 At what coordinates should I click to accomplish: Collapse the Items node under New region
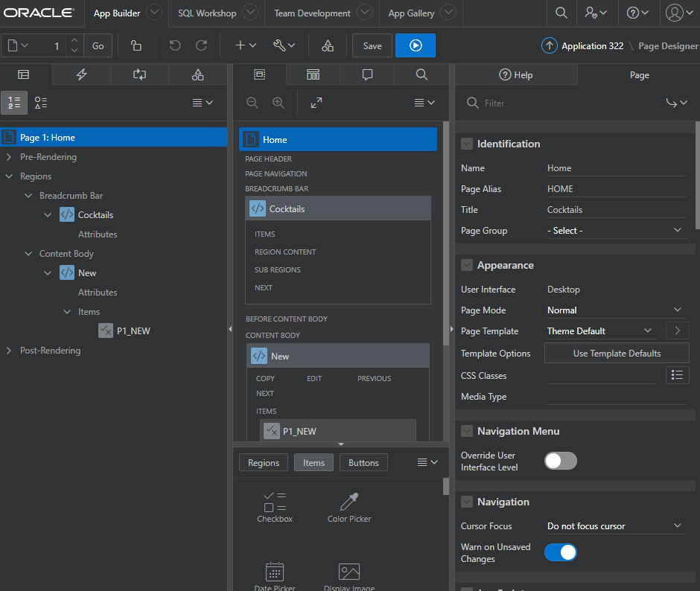click(x=67, y=312)
